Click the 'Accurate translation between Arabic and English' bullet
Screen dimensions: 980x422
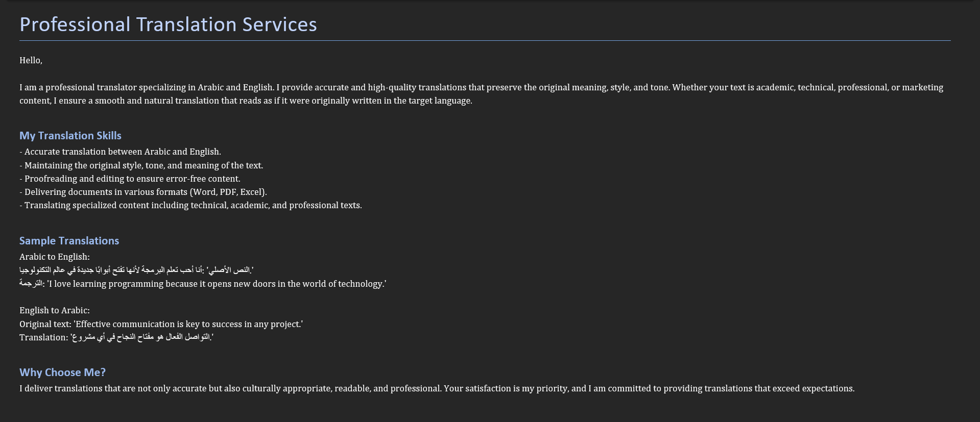(x=123, y=152)
